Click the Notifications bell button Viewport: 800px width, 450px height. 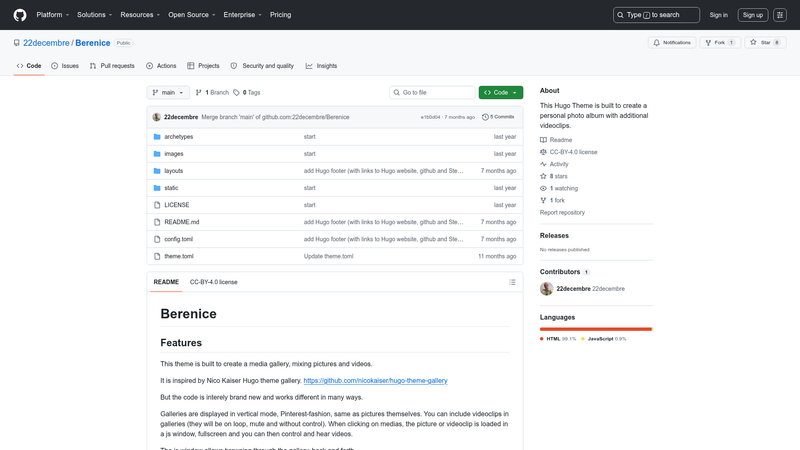[x=672, y=43]
